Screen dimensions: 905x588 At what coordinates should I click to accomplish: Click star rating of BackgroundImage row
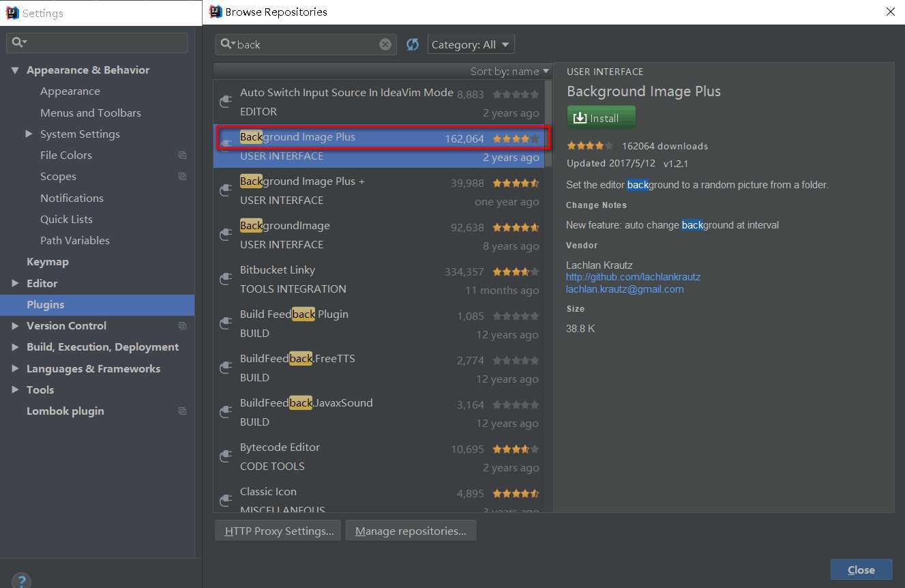(516, 227)
